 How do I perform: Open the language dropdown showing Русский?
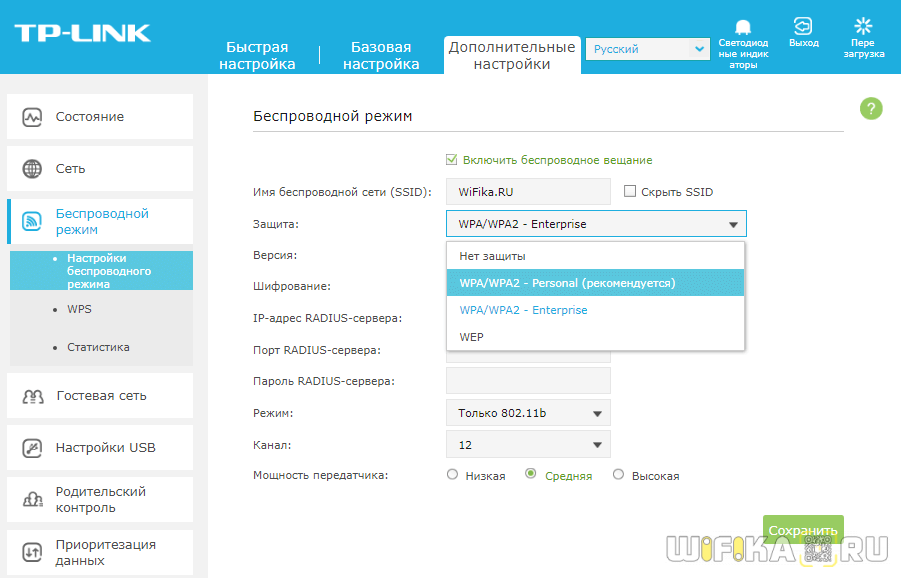point(646,49)
